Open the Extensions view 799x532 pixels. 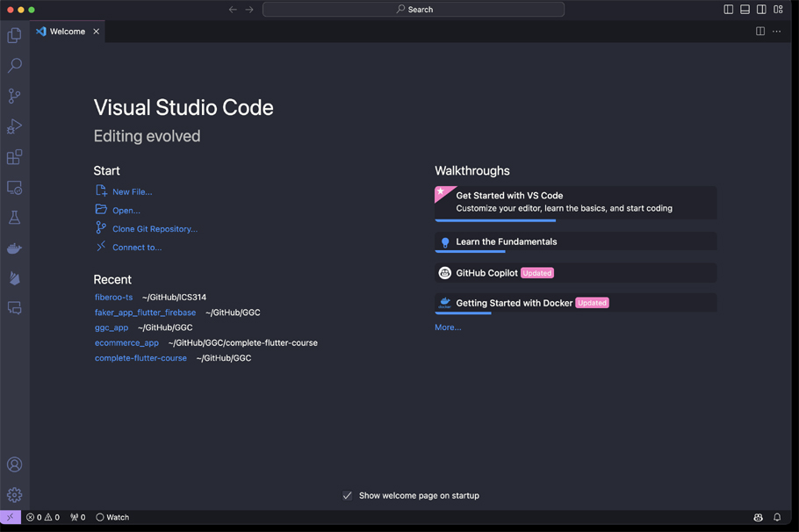(x=14, y=156)
